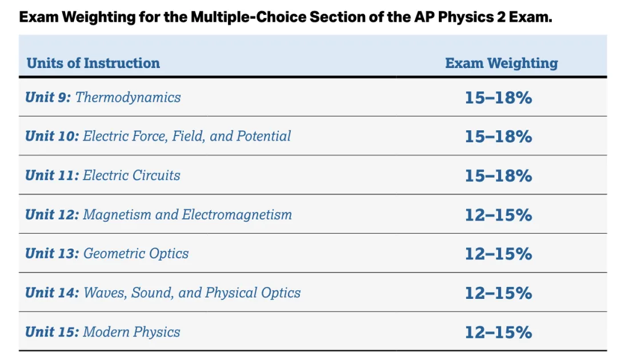Click the 12–15% weighting for Modern Physics
Screen dimensions: 617x364
[498, 332]
